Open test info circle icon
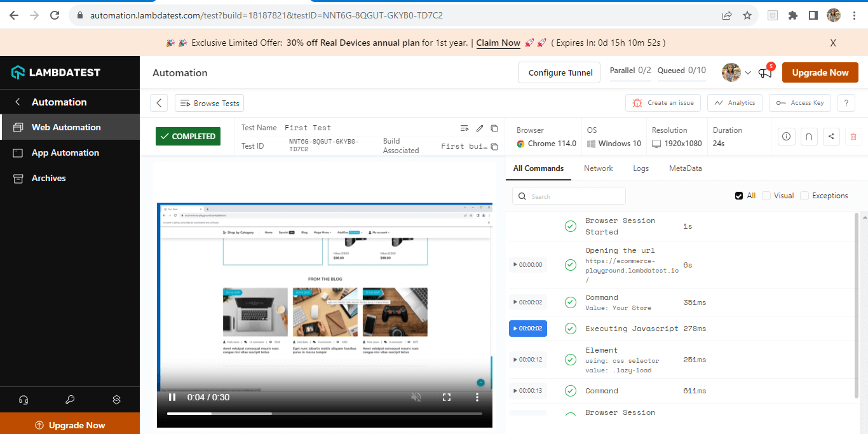 coord(787,136)
